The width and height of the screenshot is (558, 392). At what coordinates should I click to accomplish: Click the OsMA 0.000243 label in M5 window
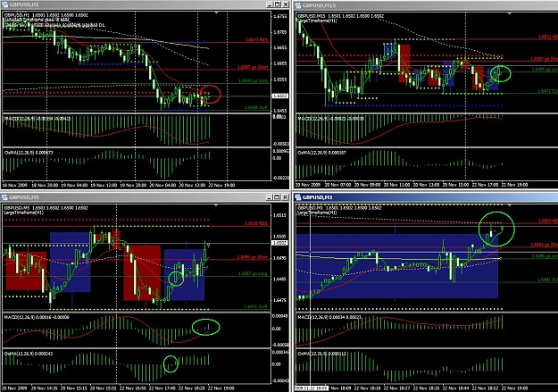[29, 354]
